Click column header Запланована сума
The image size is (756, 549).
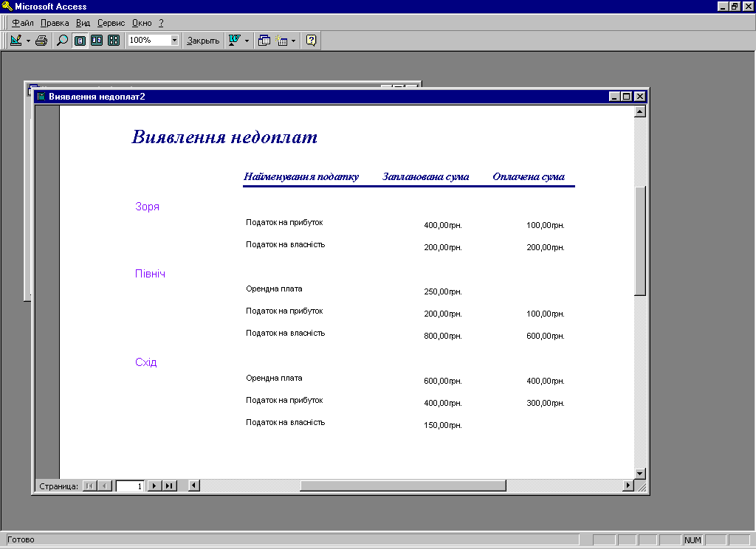tap(426, 176)
